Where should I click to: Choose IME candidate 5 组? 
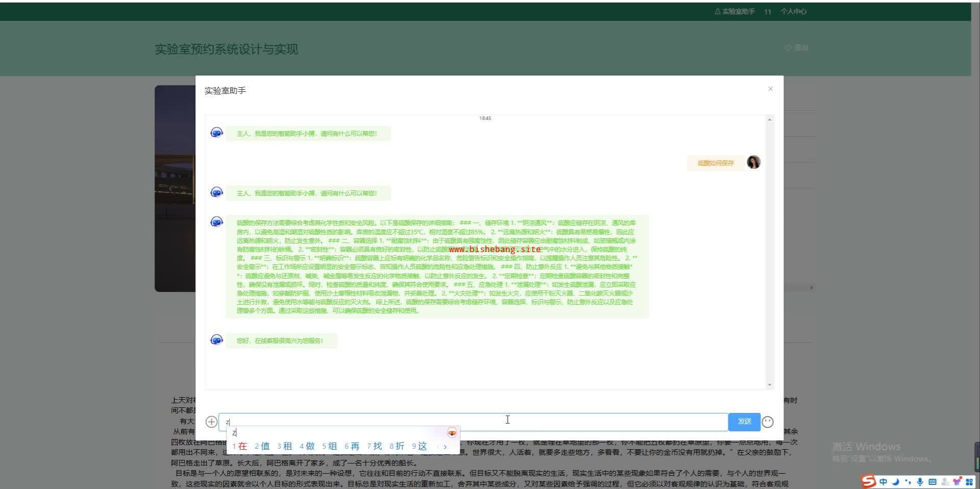coord(329,446)
